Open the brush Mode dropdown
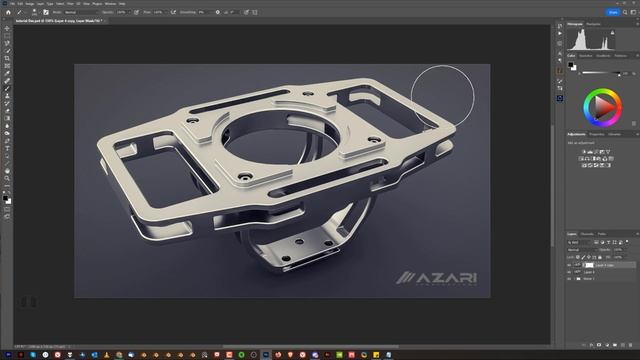The image size is (640, 360). 82,12
